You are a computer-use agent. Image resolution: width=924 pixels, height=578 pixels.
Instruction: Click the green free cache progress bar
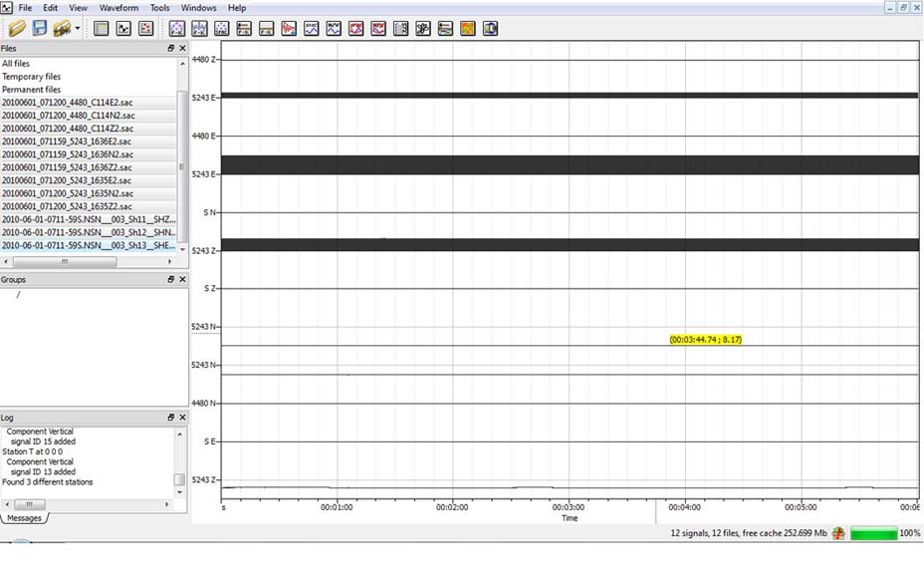[873, 534]
